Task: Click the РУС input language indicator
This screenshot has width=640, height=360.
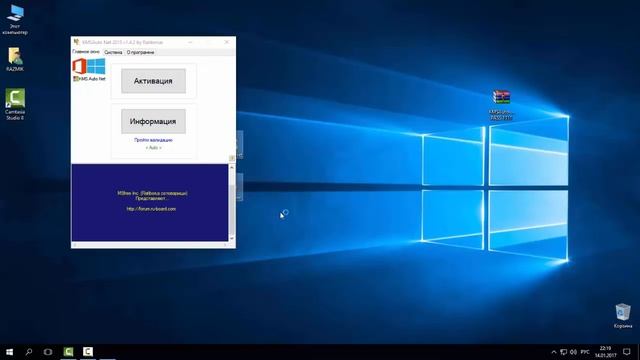Action: click(x=585, y=352)
